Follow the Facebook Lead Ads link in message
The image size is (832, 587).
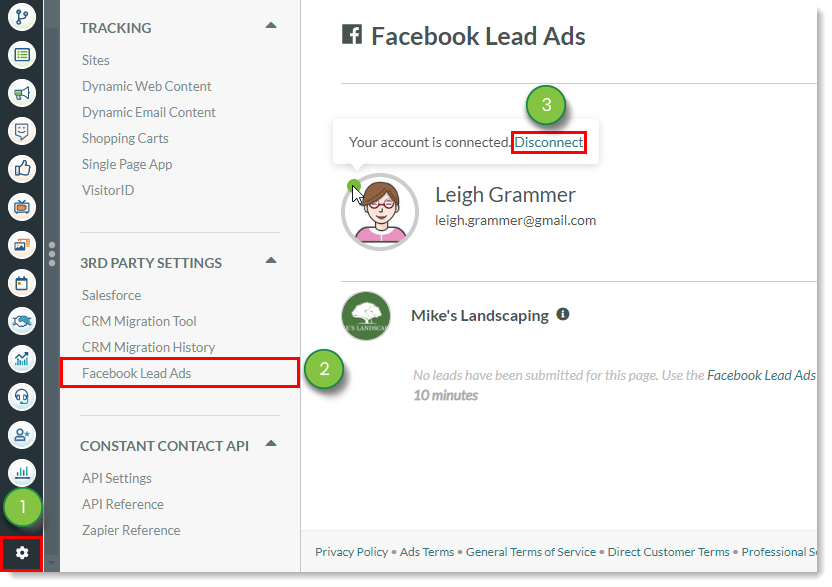tap(761, 375)
